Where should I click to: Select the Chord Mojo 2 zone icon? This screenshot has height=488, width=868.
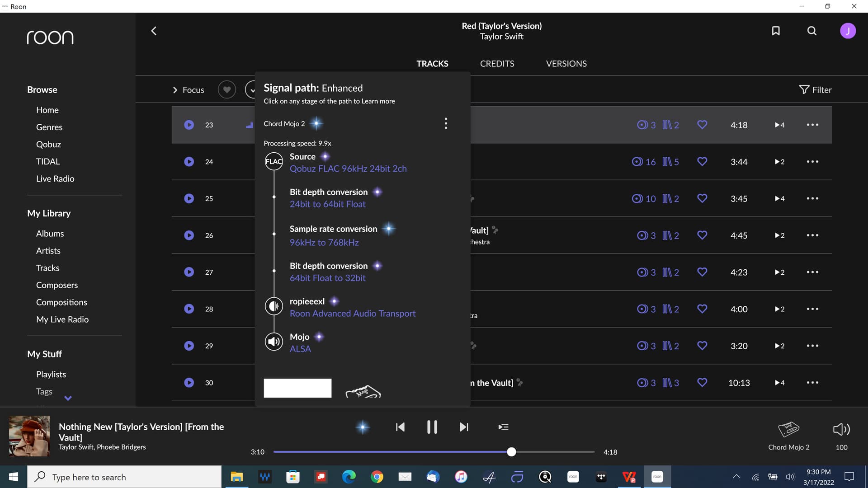[788, 429]
